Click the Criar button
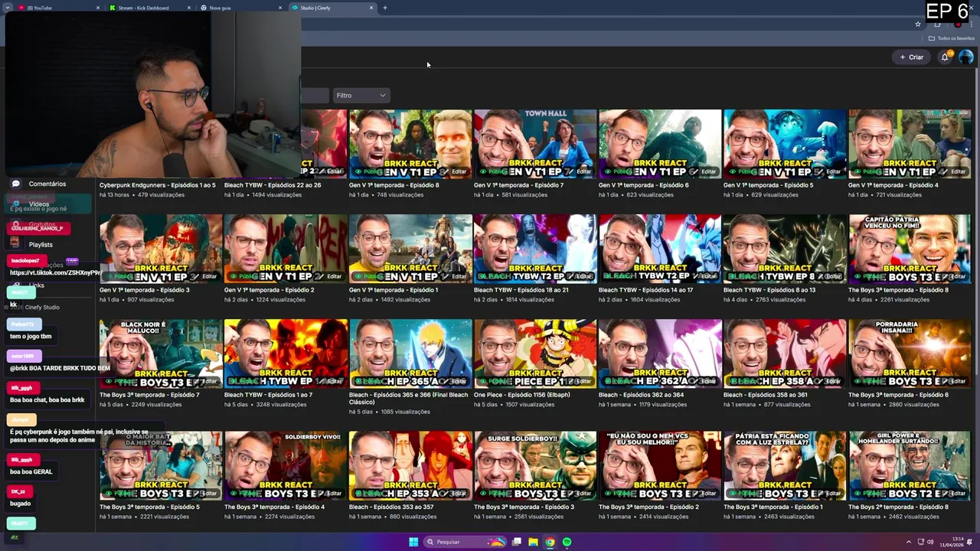The width and height of the screenshot is (980, 551). pos(911,57)
